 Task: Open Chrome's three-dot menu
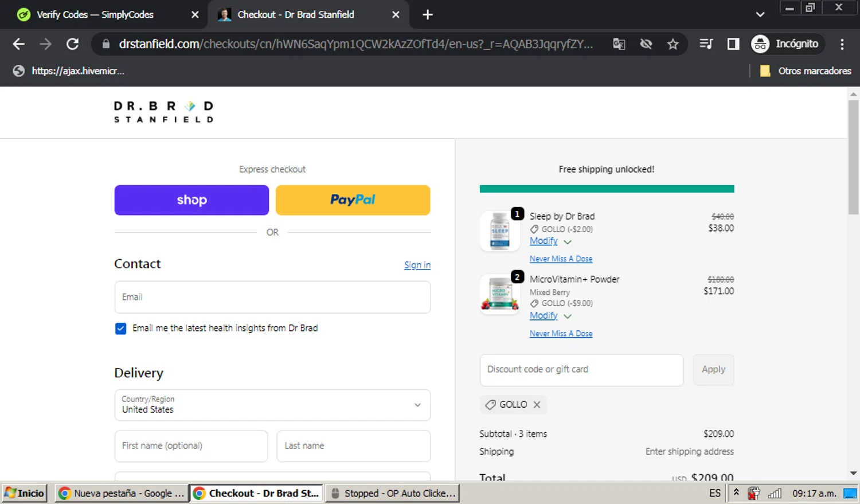tap(842, 44)
